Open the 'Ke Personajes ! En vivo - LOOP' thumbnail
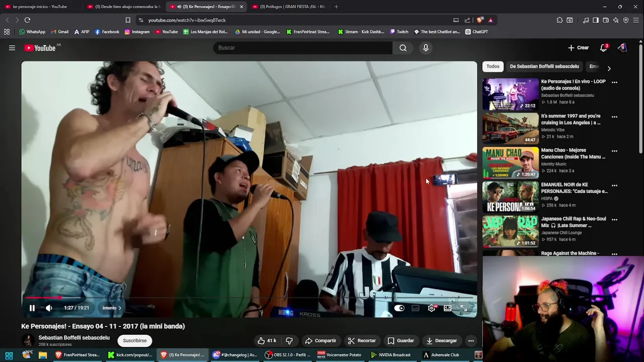Image resolution: width=644 pixels, height=362 pixels. point(510,94)
